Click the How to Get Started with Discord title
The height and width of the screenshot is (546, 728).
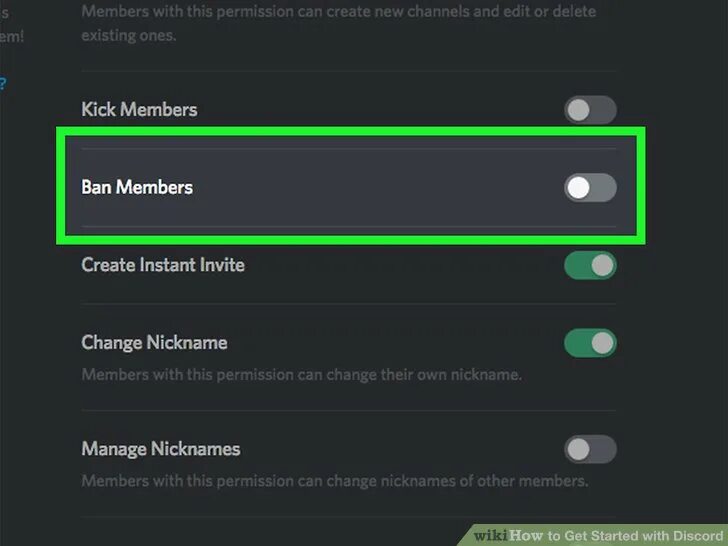[616, 535]
